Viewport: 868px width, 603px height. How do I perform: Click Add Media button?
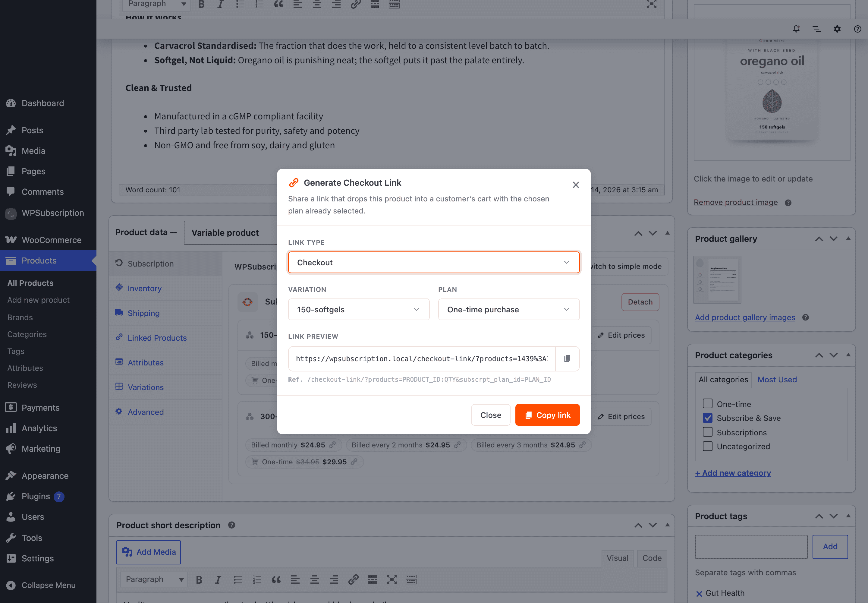[149, 552]
